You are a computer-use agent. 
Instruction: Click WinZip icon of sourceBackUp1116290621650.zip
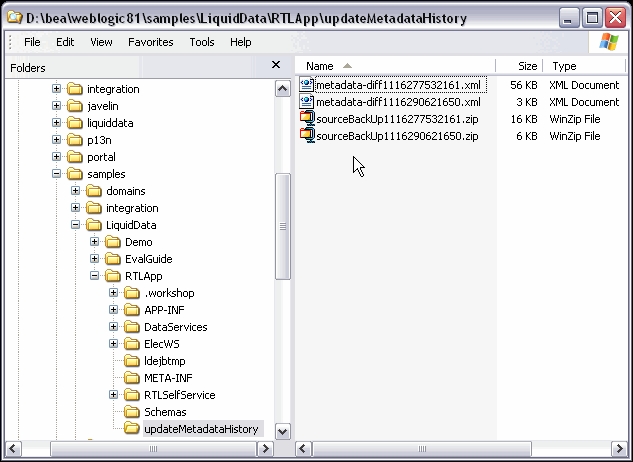click(x=307, y=136)
